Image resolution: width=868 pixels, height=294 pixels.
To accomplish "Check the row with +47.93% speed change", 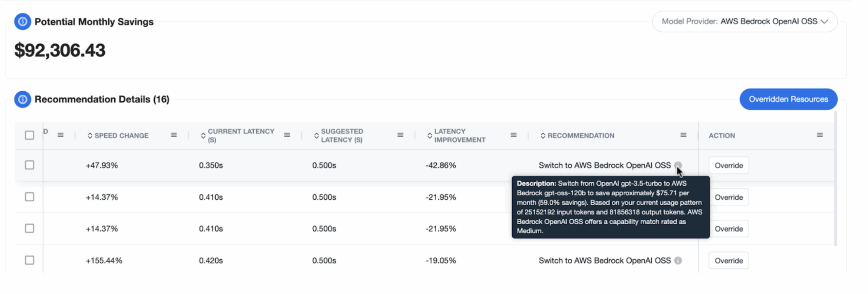I will coord(29,165).
